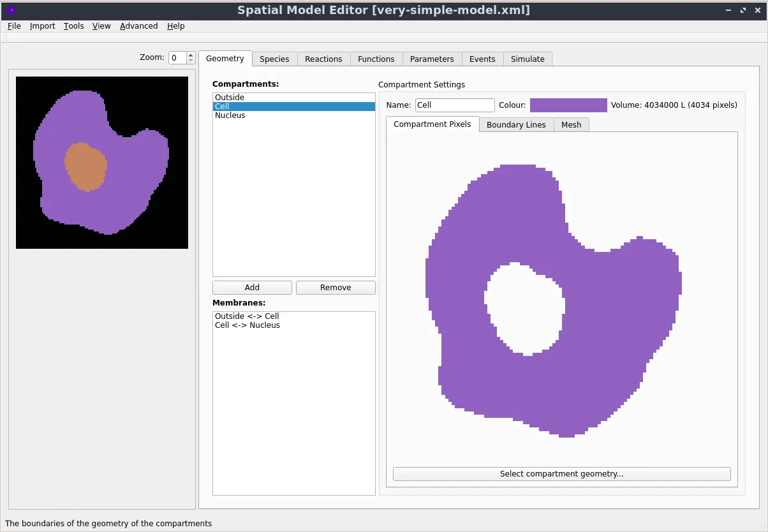
Task: Click the app icon in title bar
Action: tap(11, 10)
